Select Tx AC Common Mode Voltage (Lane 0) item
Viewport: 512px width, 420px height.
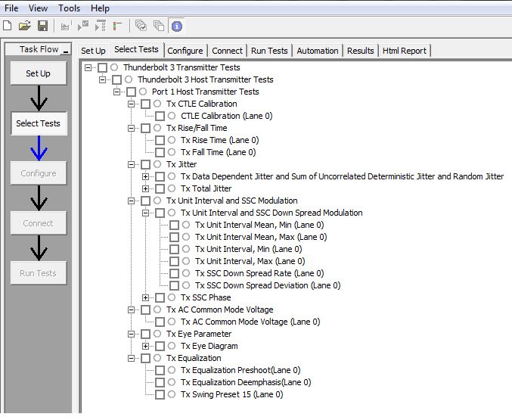[250, 322]
